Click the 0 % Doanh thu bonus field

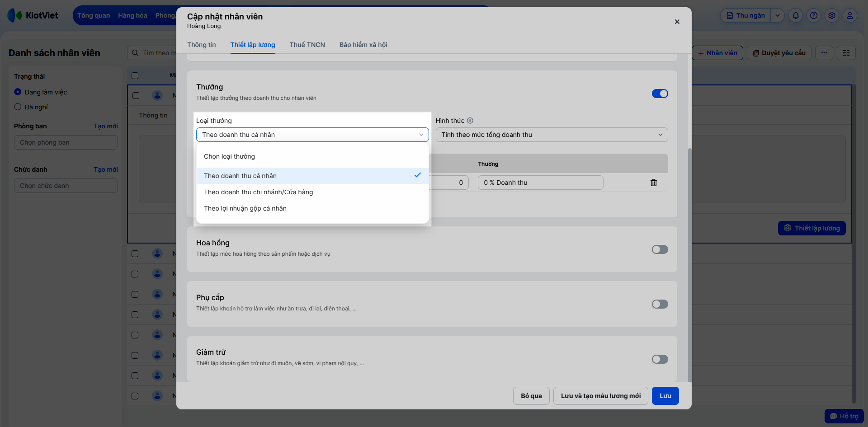[x=541, y=183]
